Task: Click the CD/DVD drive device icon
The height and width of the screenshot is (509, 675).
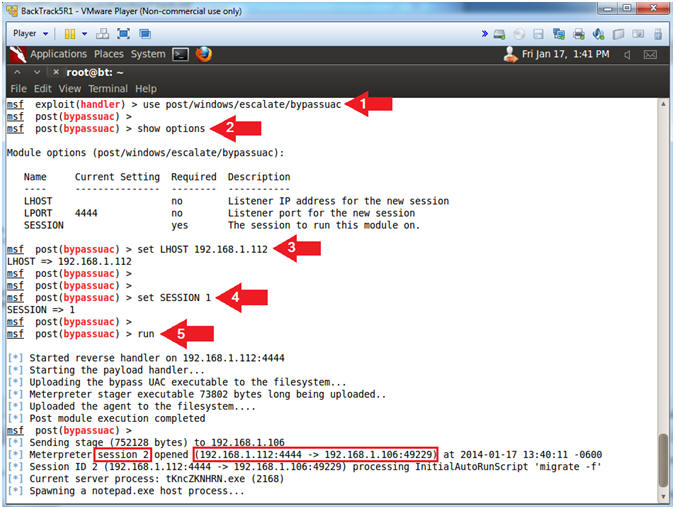Action: click(520, 34)
